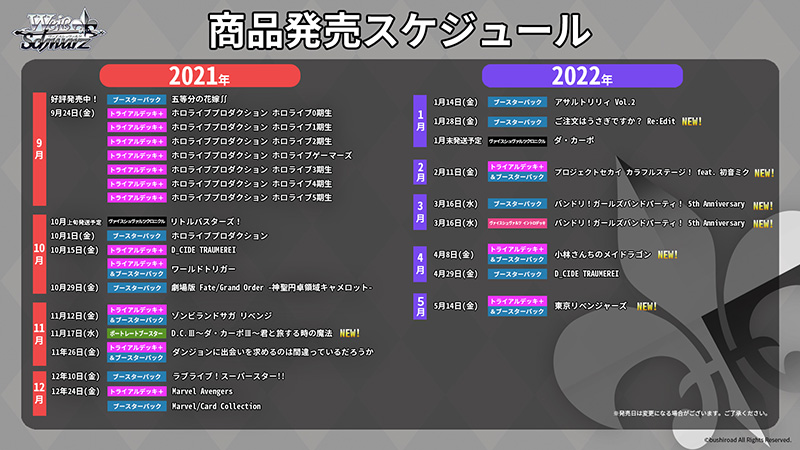Click the red 12月 month marker
Image resolution: width=800 pixels, height=450 pixels.
click(39, 393)
